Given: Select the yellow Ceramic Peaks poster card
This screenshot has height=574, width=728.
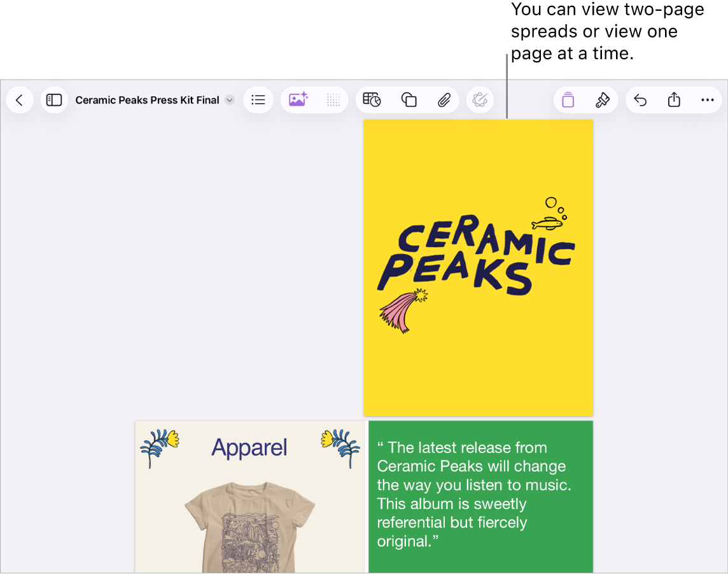Looking at the screenshot, I should [478, 267].
